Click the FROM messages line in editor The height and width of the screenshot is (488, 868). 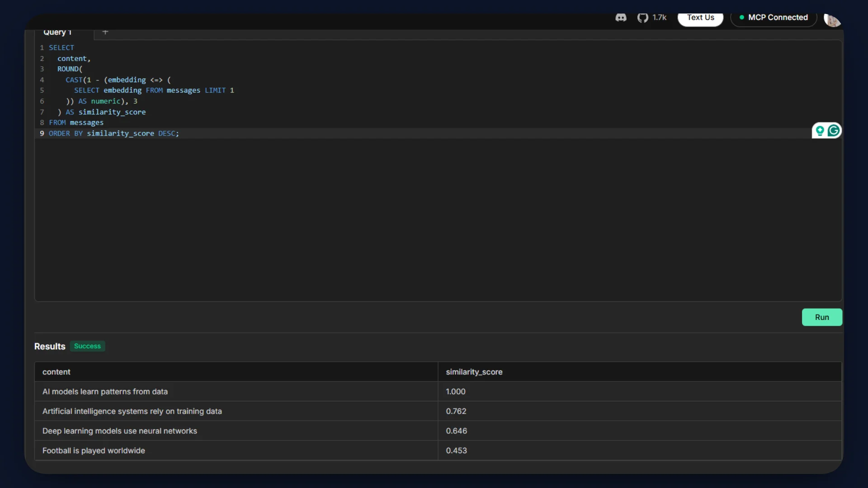(76, 122)
